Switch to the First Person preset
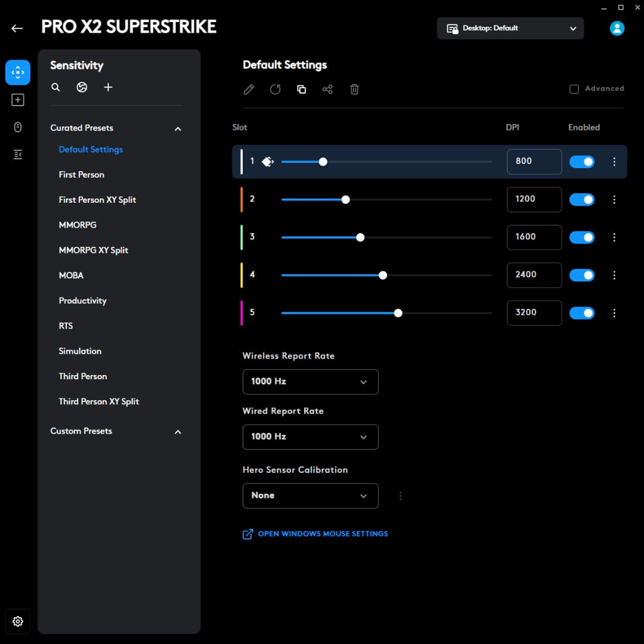This screenshot has height=644, width=644. [81, 174]
